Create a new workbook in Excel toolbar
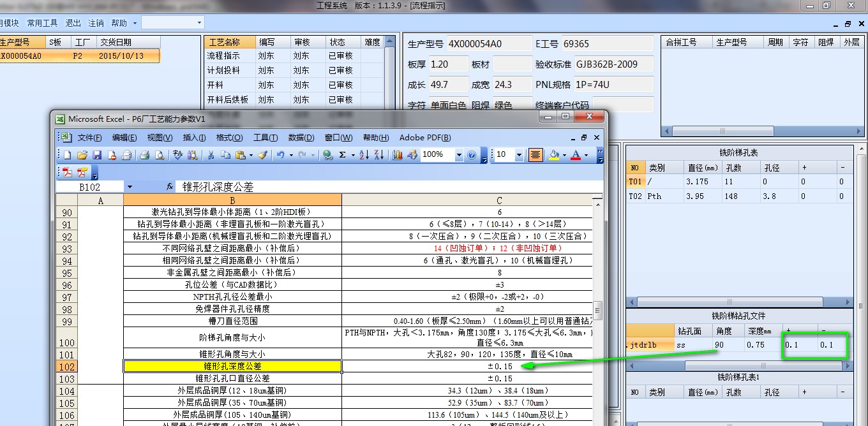This screenshot has width=868, height=426. 68,154
